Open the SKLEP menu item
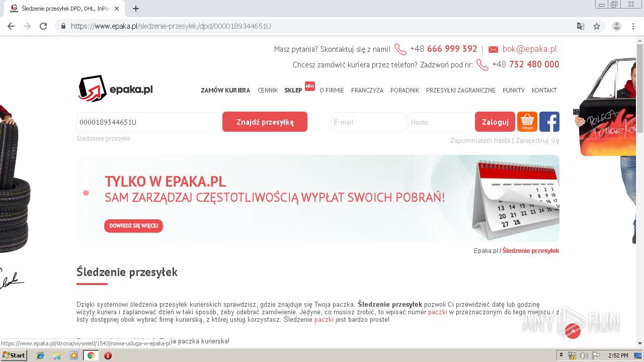This screenshot has height=362, width=644. click(293, 90)
